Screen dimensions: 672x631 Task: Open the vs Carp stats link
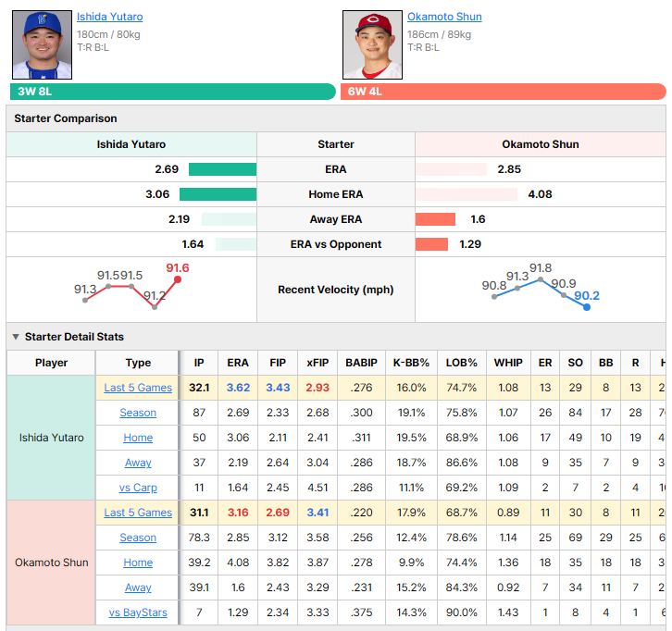pyautogui.click(x=138, y=488)
